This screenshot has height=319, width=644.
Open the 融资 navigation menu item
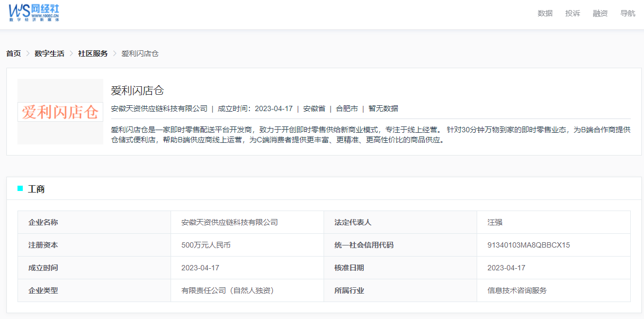click(600, 13)
